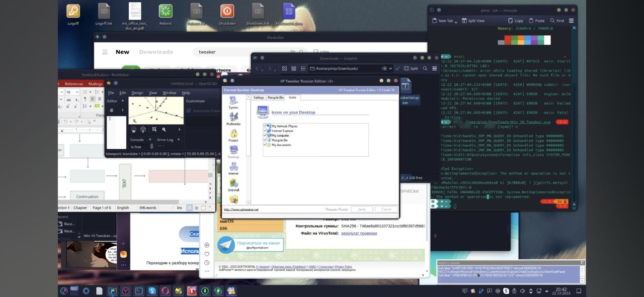The height and width of the screenshot is (297, 644).
Task: Click the Apply button in XP Tweaker
Action: click(362, 209)
